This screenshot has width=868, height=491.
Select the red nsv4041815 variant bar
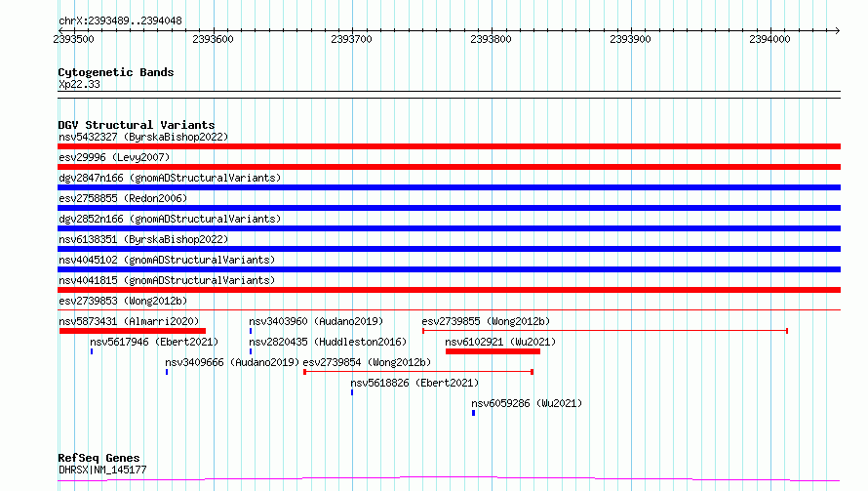click(x=449, y=290)
